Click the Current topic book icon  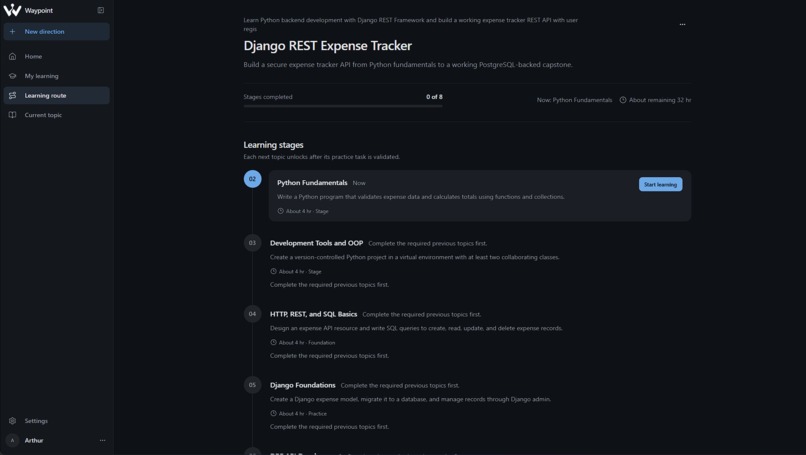(13, 115)
